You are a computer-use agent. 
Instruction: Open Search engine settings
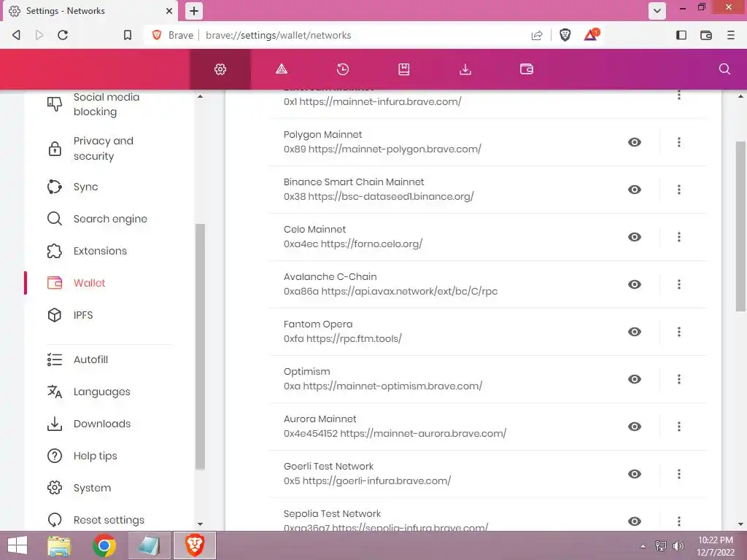click(98, 219)
